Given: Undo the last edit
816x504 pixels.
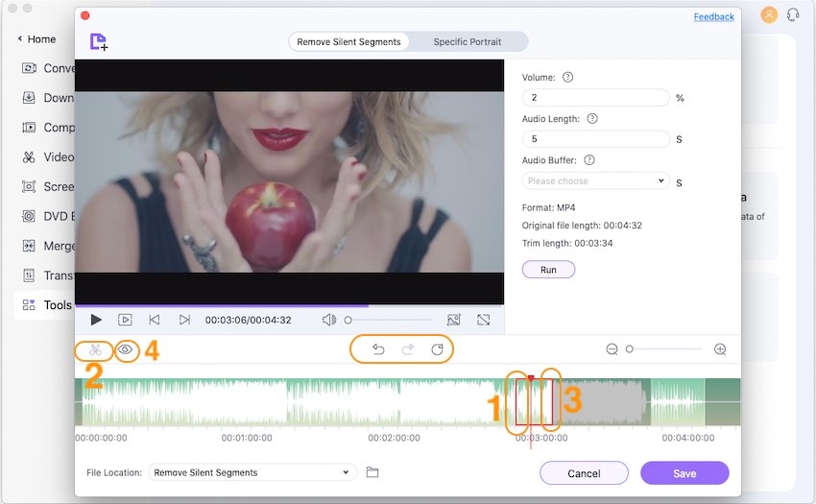Looking at the screenshot, I should pos(378,349).
